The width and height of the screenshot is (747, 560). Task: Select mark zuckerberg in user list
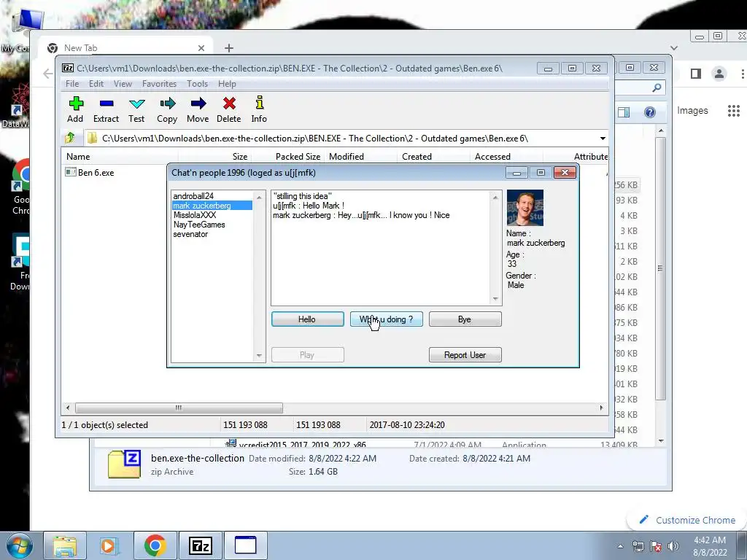point(212,206)
